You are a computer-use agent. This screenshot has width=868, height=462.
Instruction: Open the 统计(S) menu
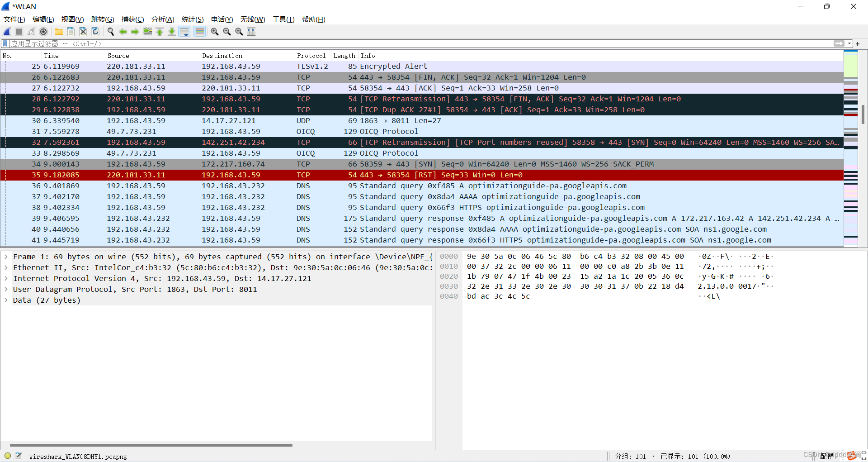click(x=193, y=19)
